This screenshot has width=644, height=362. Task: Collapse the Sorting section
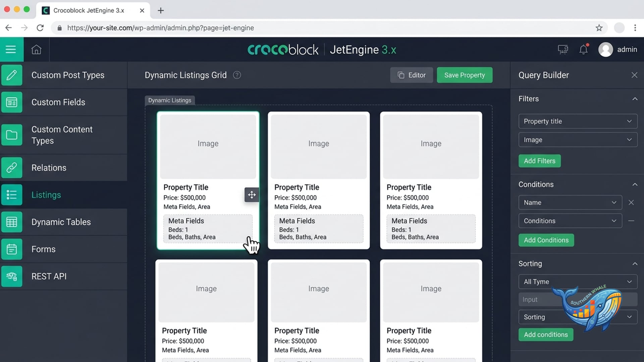pyautogui.click(x=635, y=264)
